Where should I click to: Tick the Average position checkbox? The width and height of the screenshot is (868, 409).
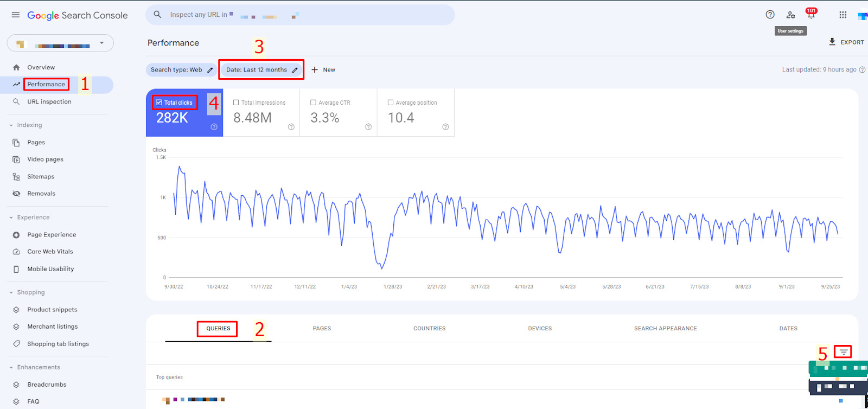point(391,103)
